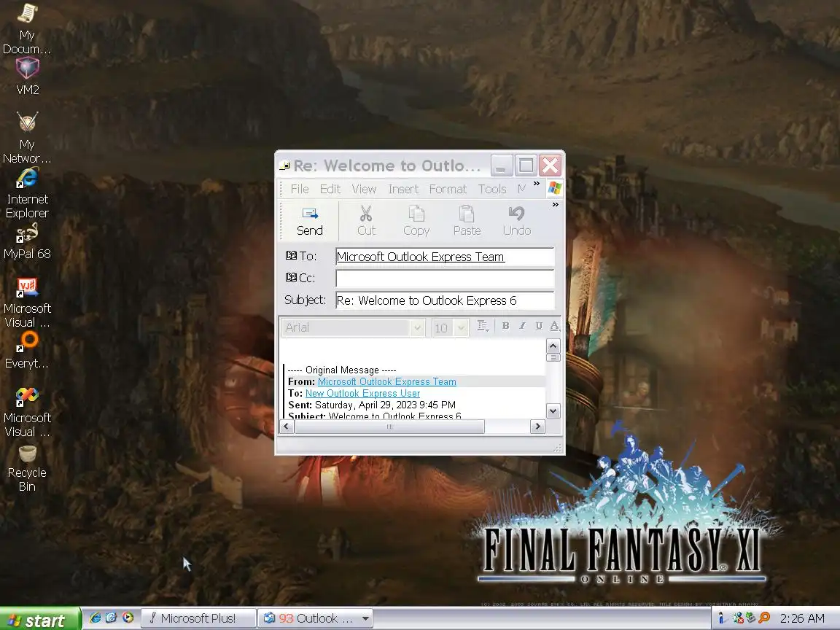Screen dimensions: 840x630
Task: Click the info tray icon
Action: (721, 618)
